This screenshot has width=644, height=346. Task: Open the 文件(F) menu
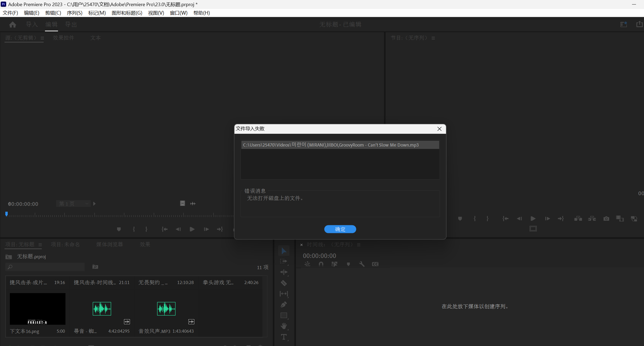[x=10, y=13]
